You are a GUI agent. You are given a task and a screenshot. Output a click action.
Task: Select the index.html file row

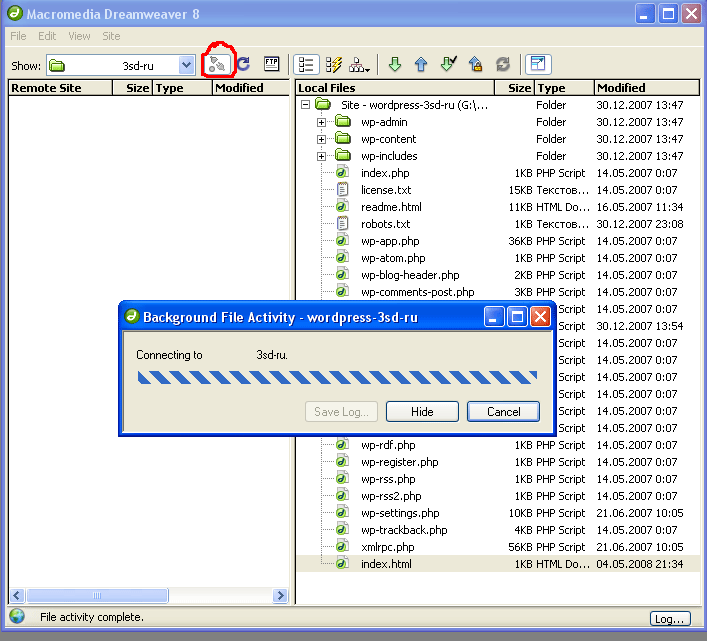pos(498,563)
